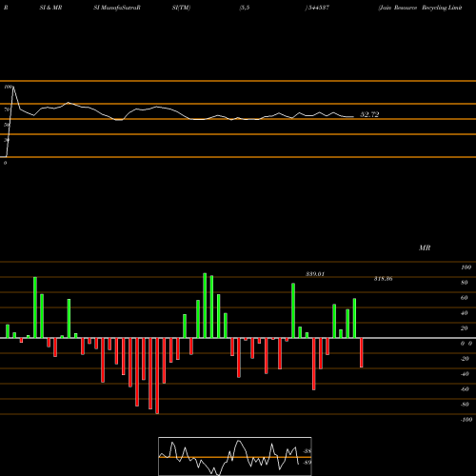Click the 60 label on MR right axis
The width and height of the screenshot is (476, 476).
pos(465,298)
